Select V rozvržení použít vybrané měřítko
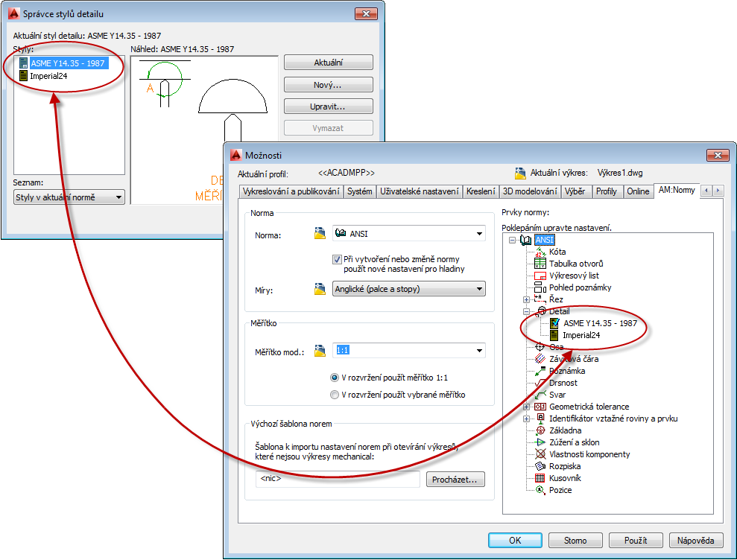Screen dimensions: 737x560 point(334,395)
